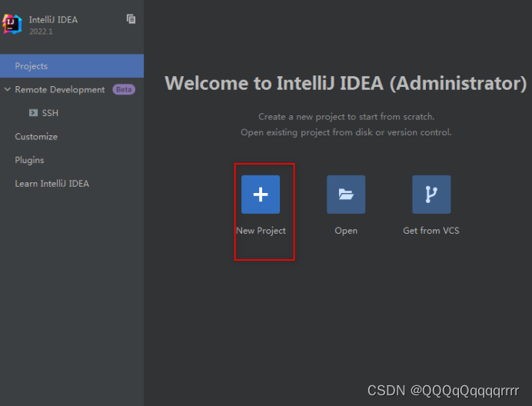Click the Welcome to IntelliJ IDEA heading

[346, 83]
